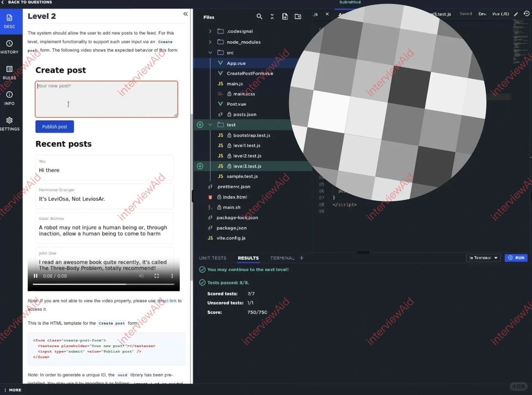Viewport: 532px width, 395px height.
Task: Click the description panel vertical scrollbar
Action: click(x=191, y=197)
